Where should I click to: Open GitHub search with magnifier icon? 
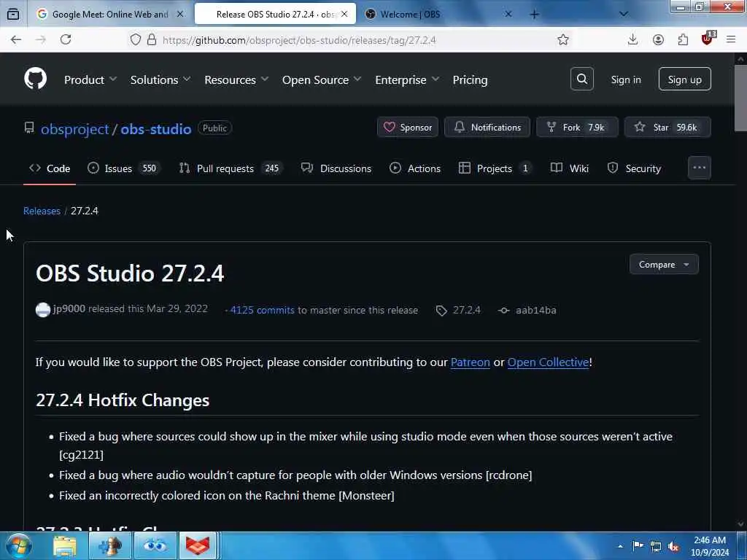tap(581, 79)
